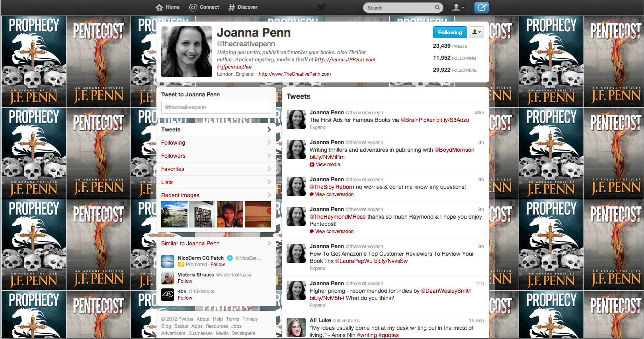Select the Tweets sidebar tab
Screen dimensions: 644x339
click(216, 129)
